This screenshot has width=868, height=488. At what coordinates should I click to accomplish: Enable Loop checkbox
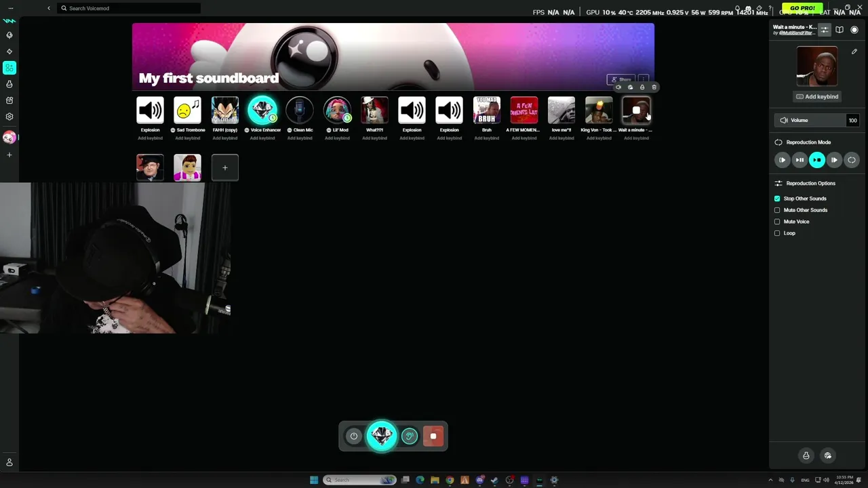pyautogui.click(x=777, y=233)
